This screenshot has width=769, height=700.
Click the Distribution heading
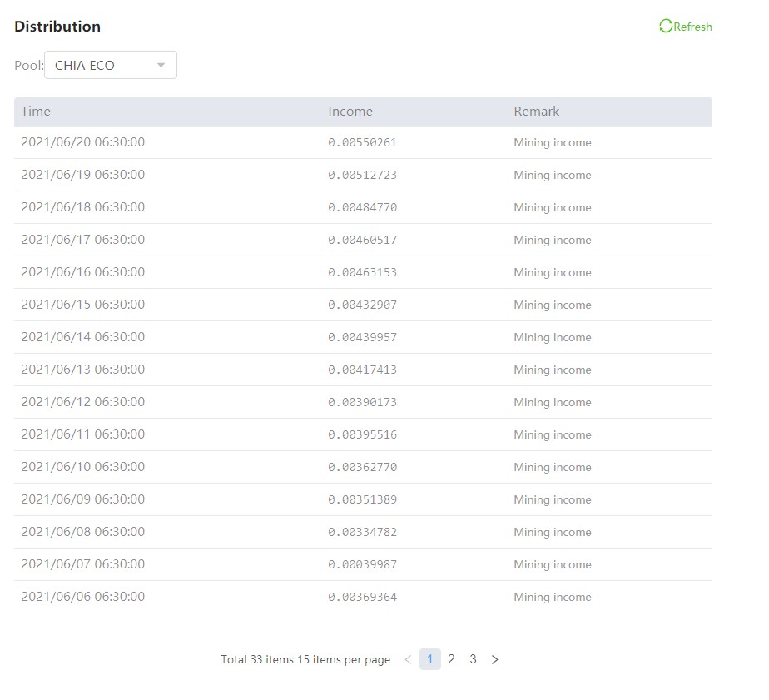point(57,27)
